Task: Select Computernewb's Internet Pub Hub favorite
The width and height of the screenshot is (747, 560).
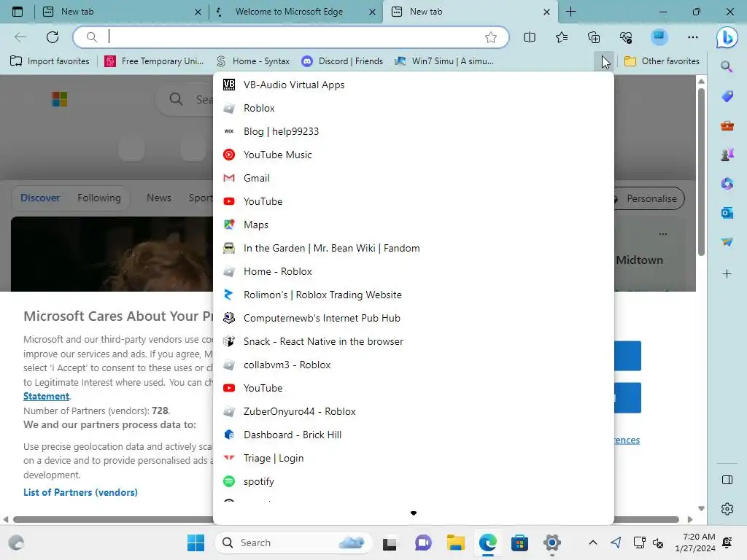Action: (414, 318)
